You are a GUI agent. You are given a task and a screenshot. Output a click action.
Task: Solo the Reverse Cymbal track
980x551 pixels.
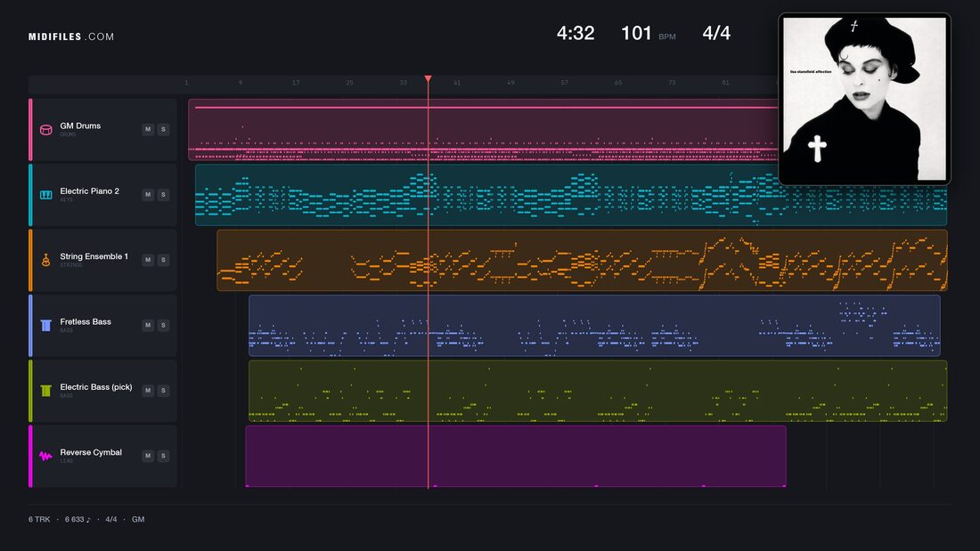[163, 456]
